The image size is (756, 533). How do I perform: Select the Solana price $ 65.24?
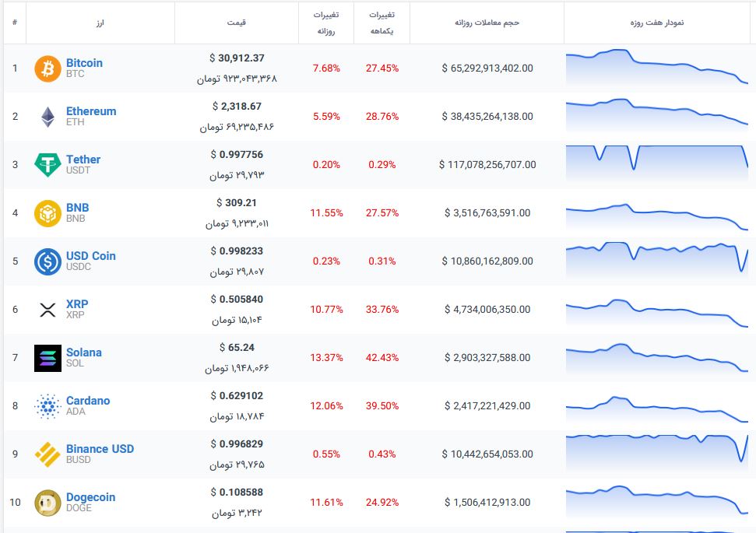click(237, 348)
